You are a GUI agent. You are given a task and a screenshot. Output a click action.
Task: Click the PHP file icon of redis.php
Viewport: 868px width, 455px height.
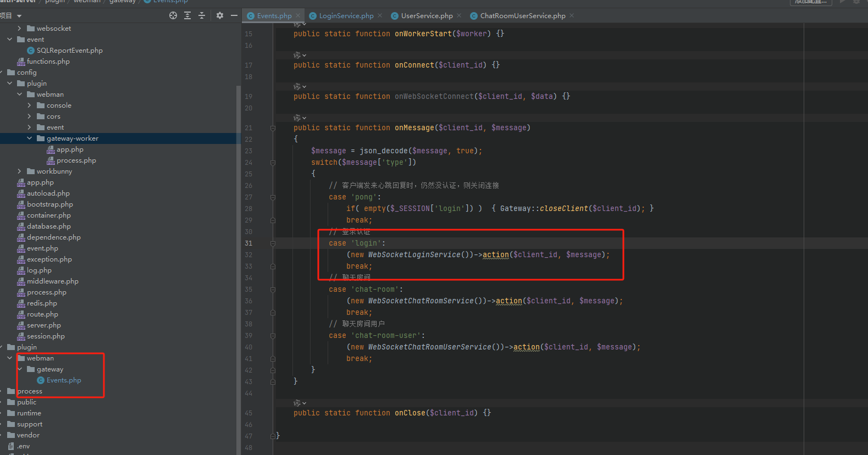tap(21, 303)
